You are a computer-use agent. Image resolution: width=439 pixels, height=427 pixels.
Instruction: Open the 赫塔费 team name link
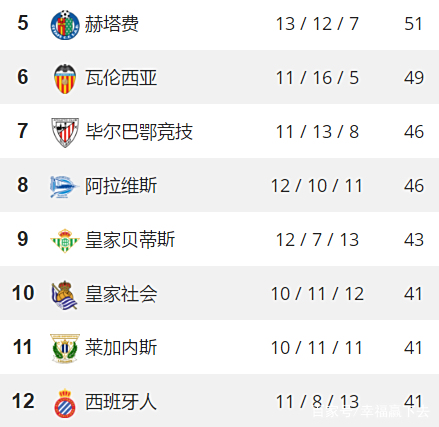point(111,24)
